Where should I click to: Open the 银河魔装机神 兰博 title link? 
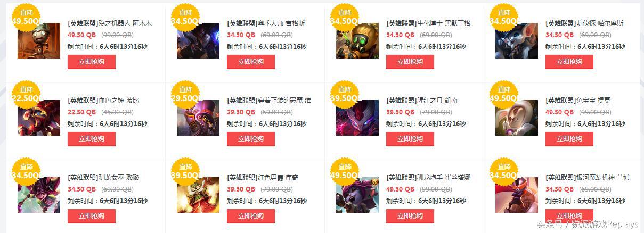[588, 178]
